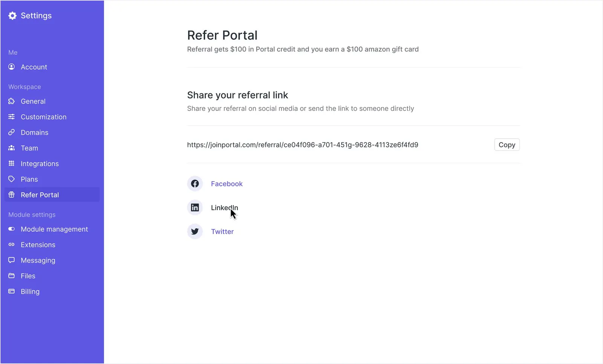Click the Facebook circle icon
Viewport: 603px width, 364px height.
[x=195, y=184]
